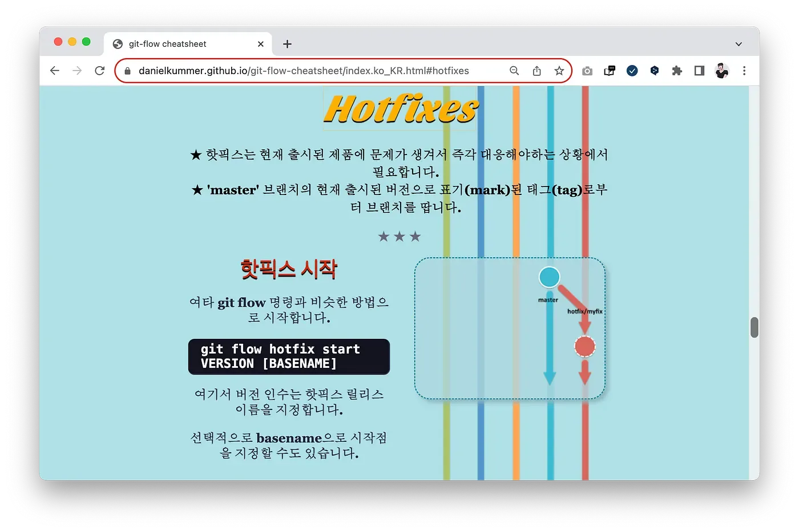Click the three-star divider

click(x=399, y=237)
